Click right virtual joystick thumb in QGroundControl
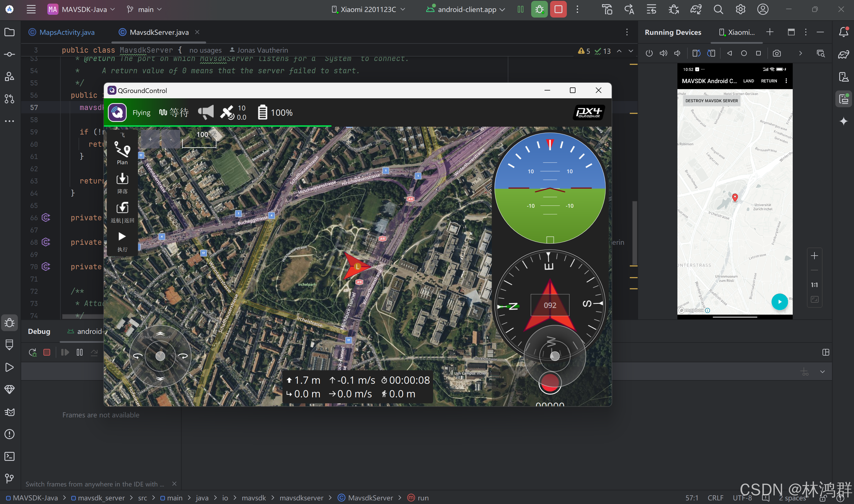 pos(554,356)
